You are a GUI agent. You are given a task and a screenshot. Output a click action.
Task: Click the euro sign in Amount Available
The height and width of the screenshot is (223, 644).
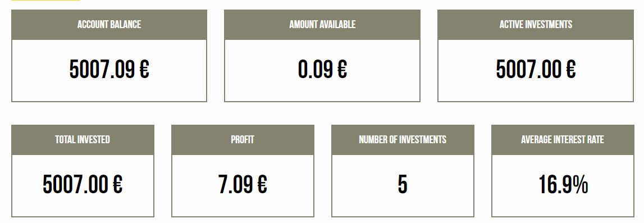342,69
